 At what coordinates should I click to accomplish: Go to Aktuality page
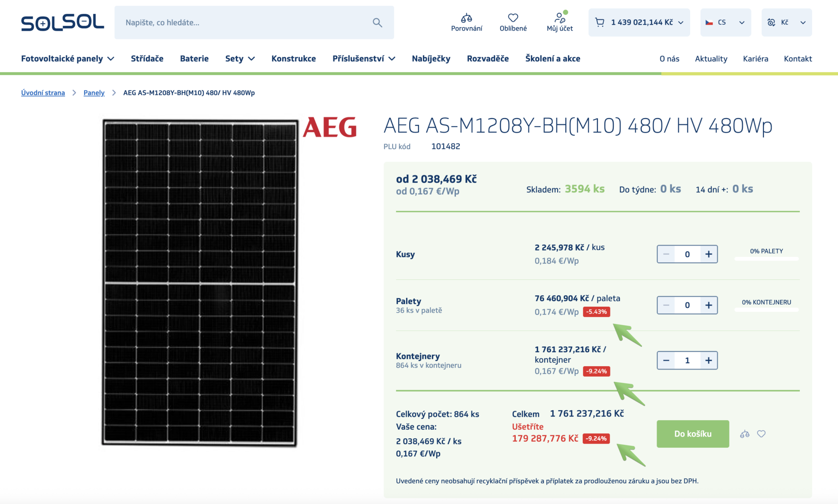point(711,59)
